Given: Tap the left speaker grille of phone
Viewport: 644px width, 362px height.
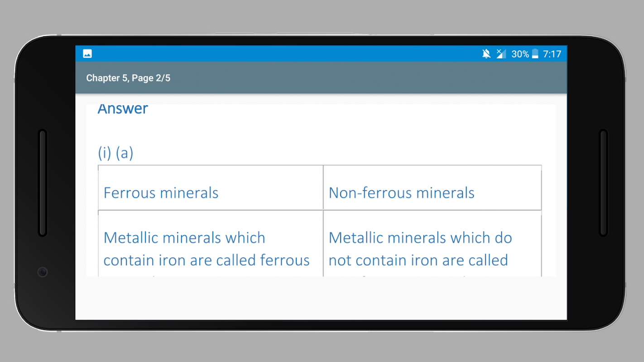Looking at the screenshot, I should tap(43, 183).
